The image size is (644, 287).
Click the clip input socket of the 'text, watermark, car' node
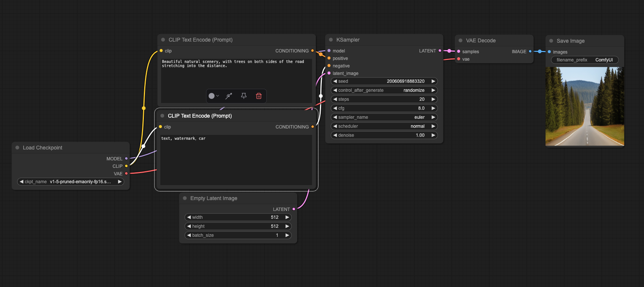160,127
